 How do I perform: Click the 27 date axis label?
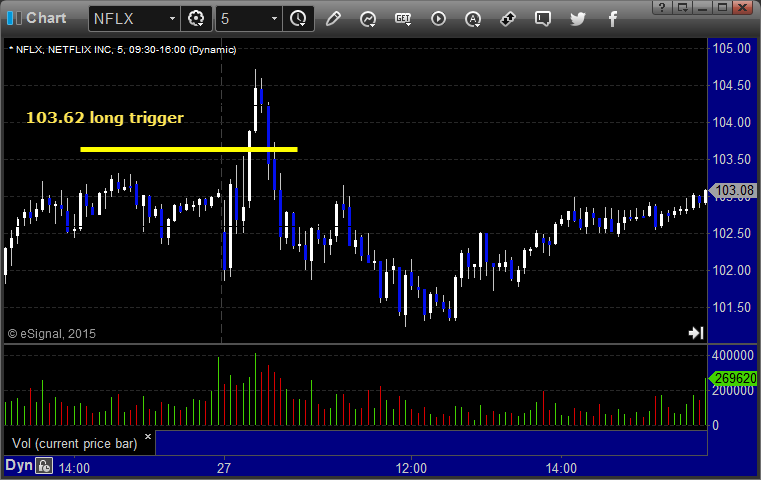pos(224,468)
